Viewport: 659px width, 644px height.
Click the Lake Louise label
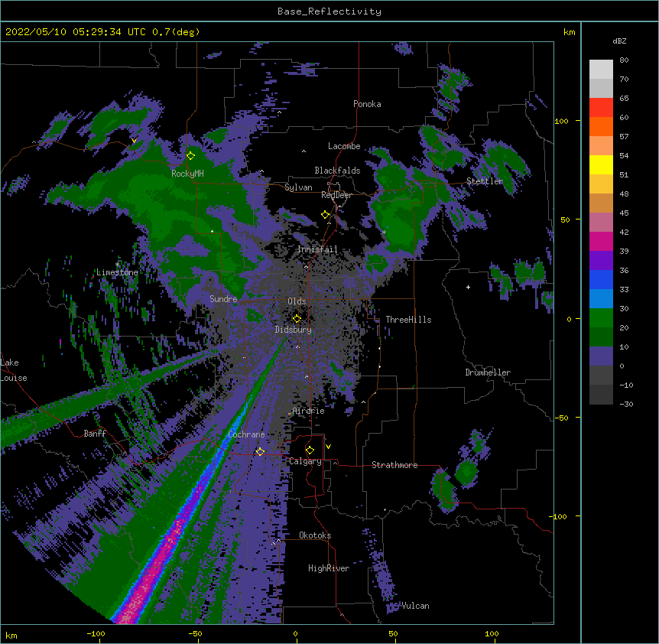pos(12,370)
